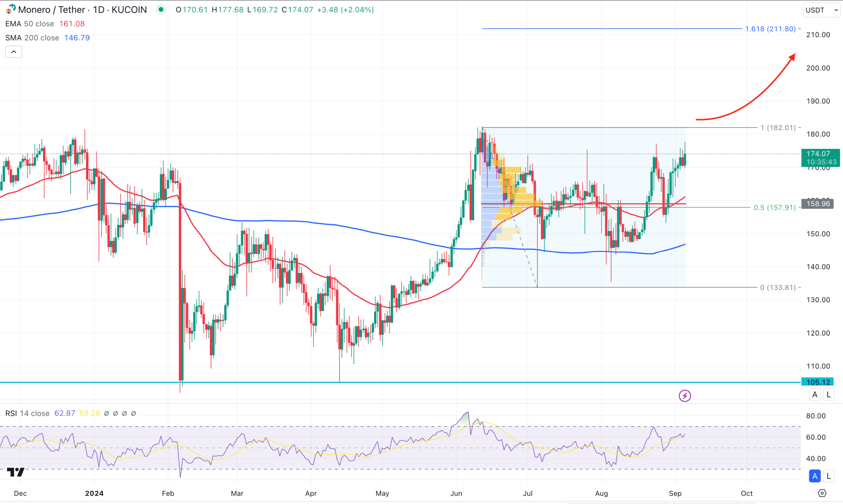
Task: Click the TradingView logo
Action: 16,472
